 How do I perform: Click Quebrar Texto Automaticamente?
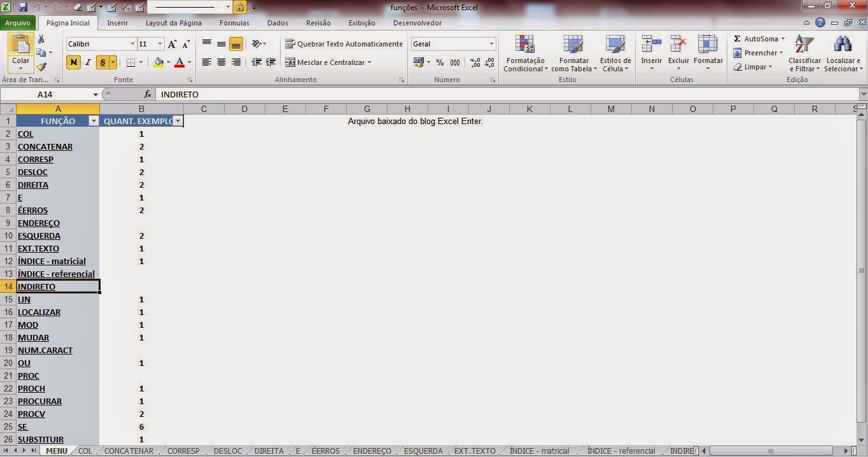[x=344, y=44]
